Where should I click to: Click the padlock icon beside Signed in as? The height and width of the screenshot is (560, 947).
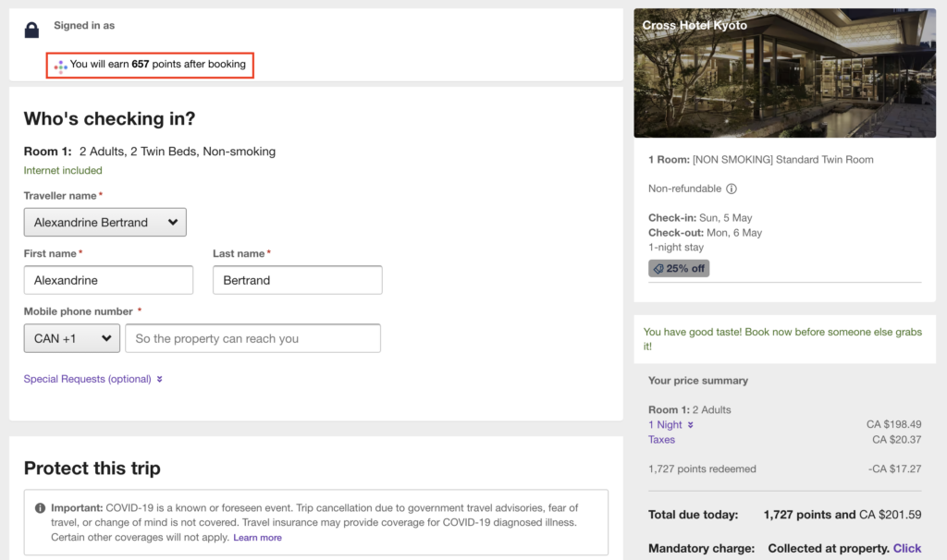31,30
